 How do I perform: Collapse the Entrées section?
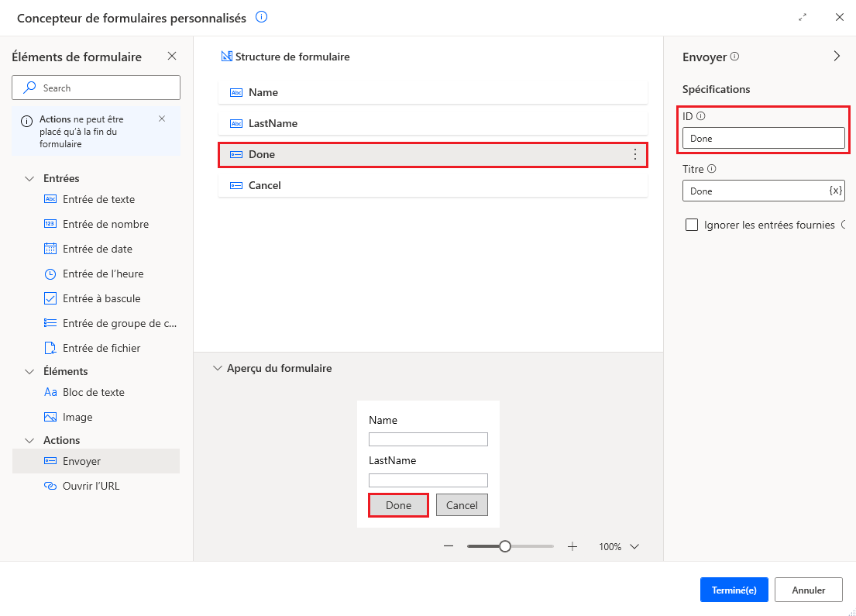click(x=30, y=177)
